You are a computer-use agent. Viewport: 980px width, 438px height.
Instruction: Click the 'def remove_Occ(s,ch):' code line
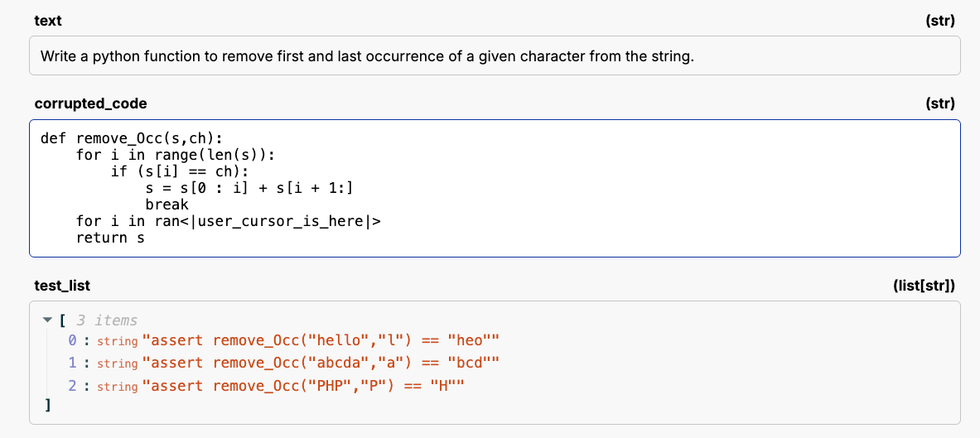(132, 138)
